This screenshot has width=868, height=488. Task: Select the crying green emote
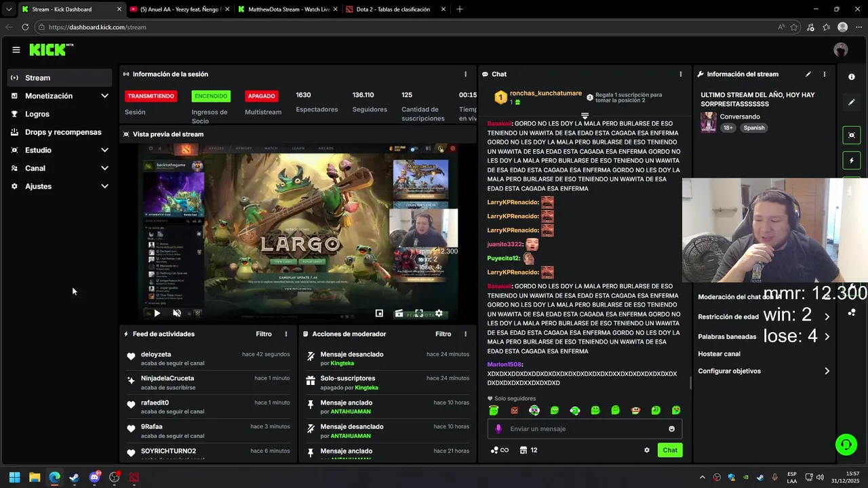click(676, 410)
